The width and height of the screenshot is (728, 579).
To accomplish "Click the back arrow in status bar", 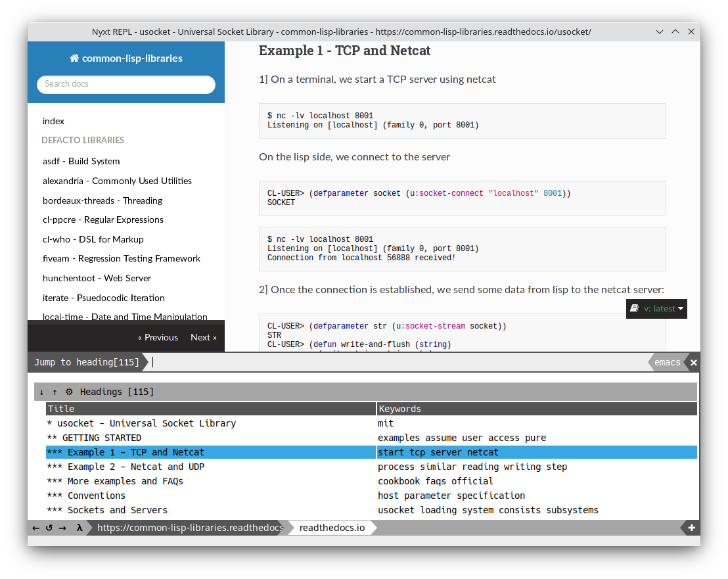I will 35,528.
